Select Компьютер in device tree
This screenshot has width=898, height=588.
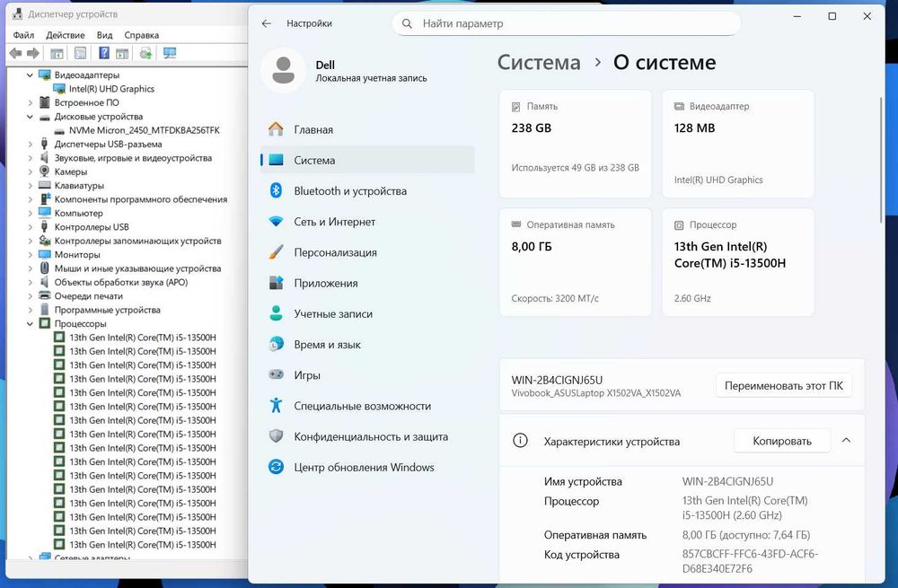(78, 213)
